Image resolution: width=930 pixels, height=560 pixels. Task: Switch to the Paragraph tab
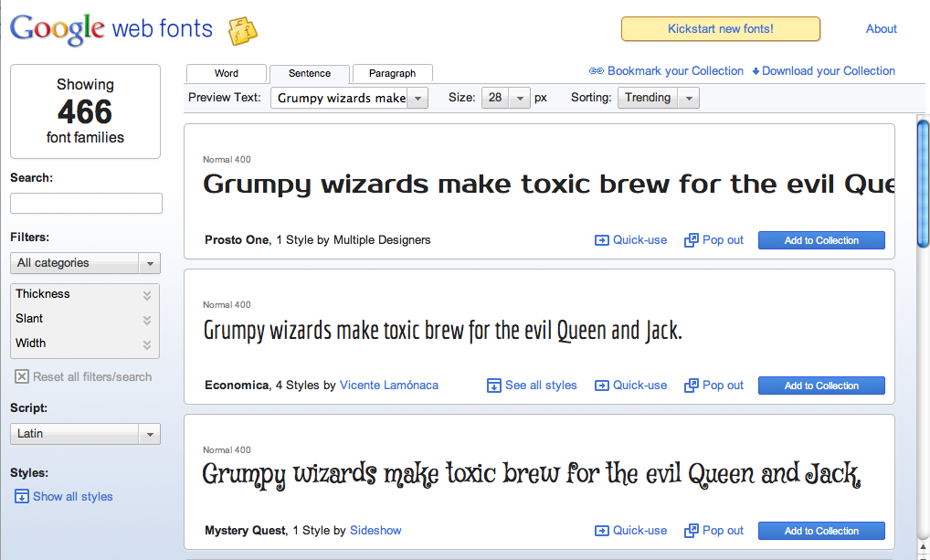tap(393, 74)
